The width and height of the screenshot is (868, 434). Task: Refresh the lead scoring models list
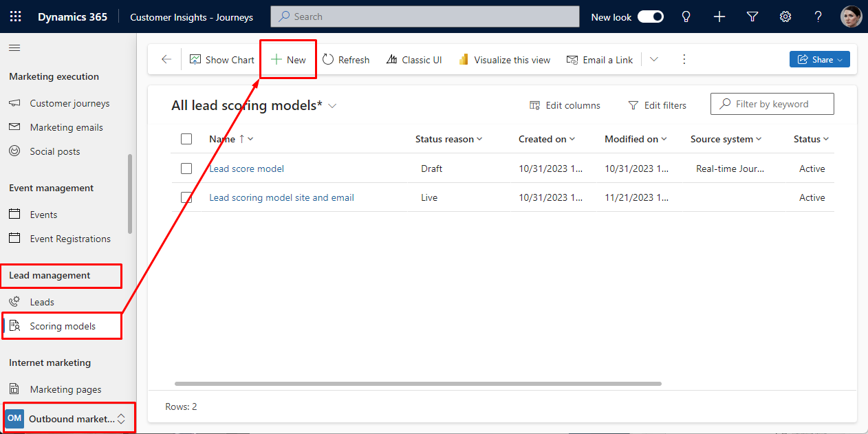point(346,60)
